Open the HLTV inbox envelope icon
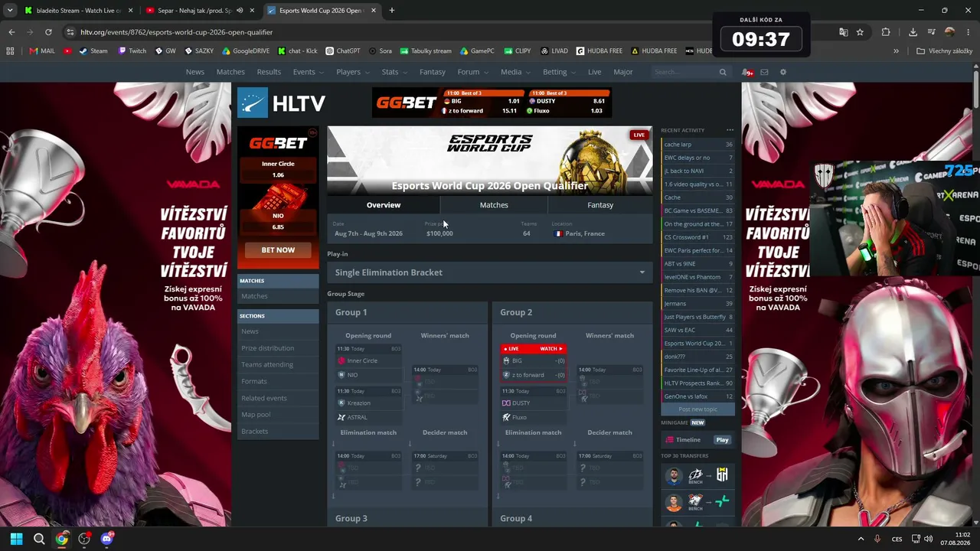The height and width of the screenshot is (551, 980). (764, 72)
